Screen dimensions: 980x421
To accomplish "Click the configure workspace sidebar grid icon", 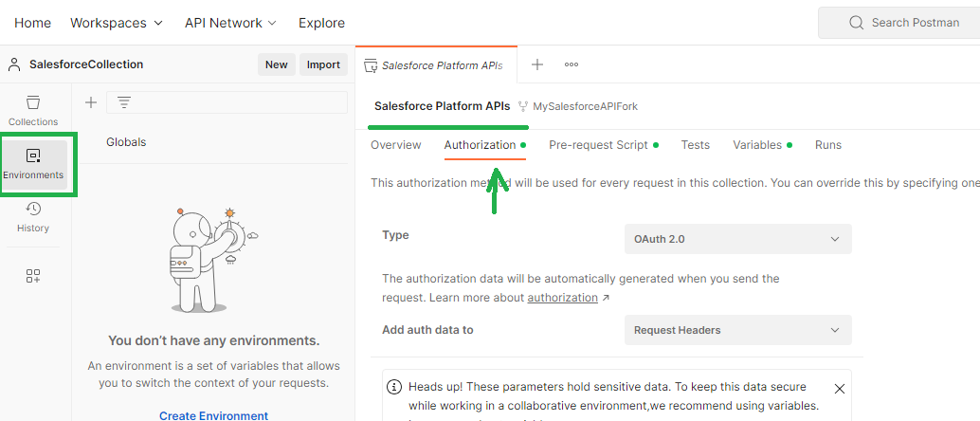I will point(33,276).
